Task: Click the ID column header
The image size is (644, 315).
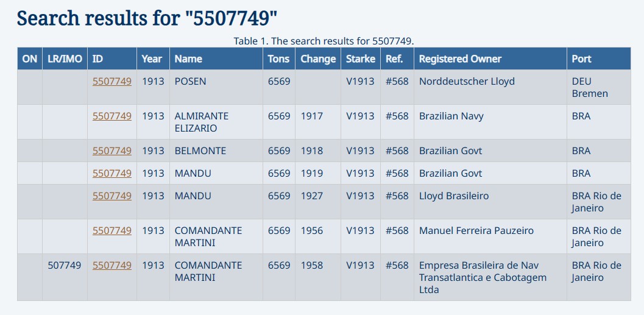Action: (x=112, y=58)
